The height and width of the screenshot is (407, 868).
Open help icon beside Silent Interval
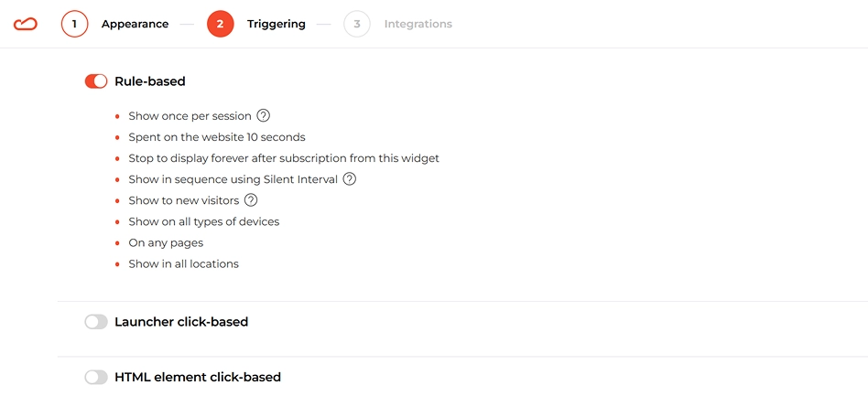tap(349, 179)
